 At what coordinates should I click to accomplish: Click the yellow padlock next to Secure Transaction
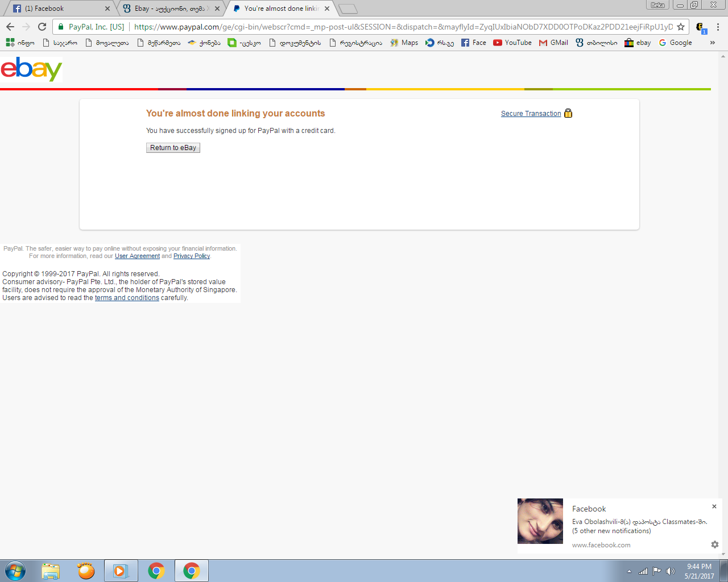point(568,113)
